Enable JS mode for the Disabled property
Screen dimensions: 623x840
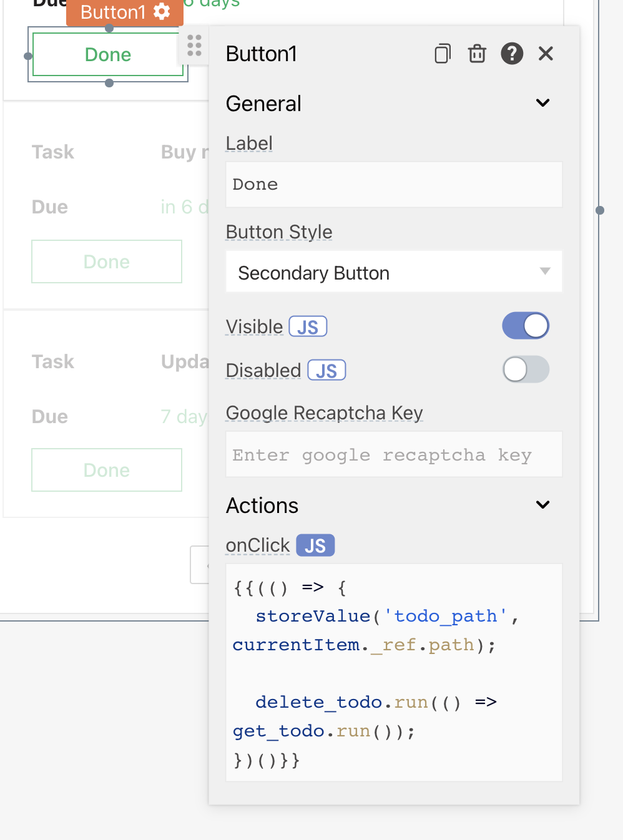pyautogui.click(x=326, y=369)
